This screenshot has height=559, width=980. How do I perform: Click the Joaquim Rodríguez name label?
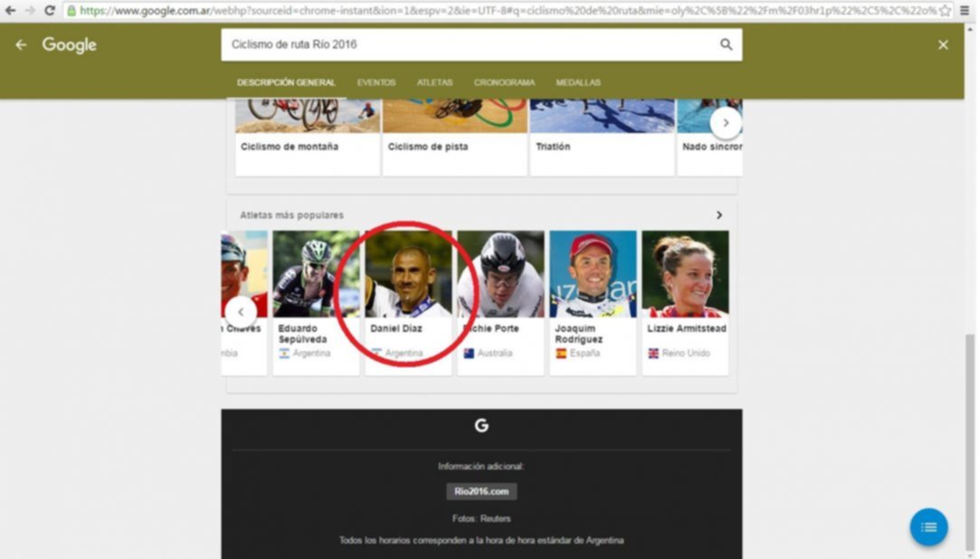point(579,334)
